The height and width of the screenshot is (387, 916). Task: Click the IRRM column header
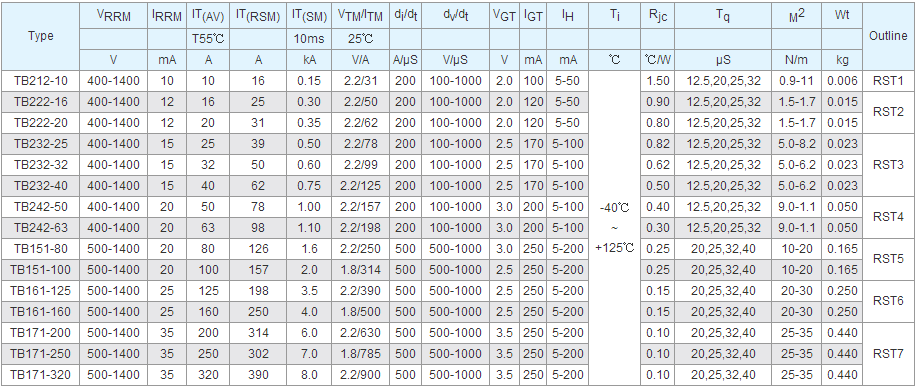[x=167, y=16]
